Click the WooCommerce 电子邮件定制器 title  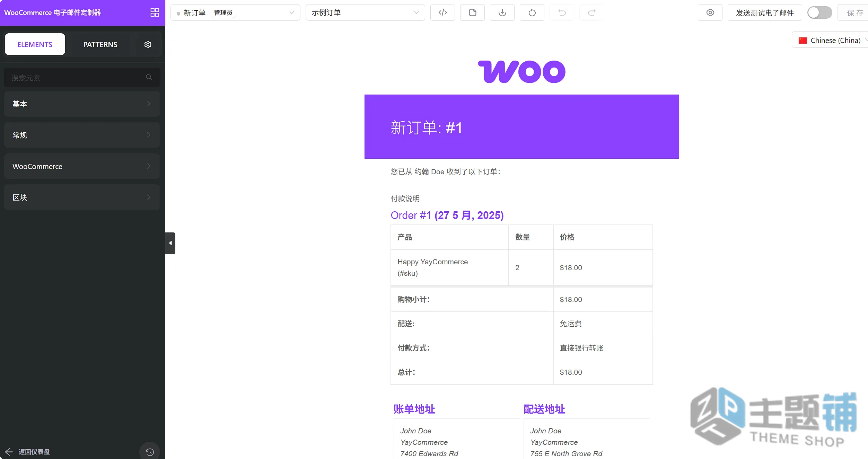click(x=52, y=12)
